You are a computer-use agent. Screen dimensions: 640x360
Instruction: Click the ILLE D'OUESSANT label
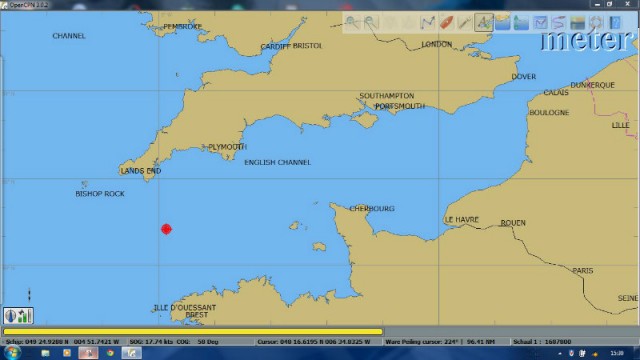click(x=185, y=308)
